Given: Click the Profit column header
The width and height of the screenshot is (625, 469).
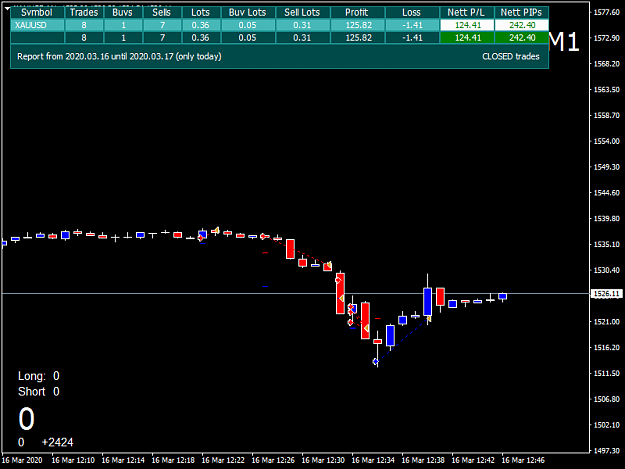Looking at the screenshot, I should [357, 12].
